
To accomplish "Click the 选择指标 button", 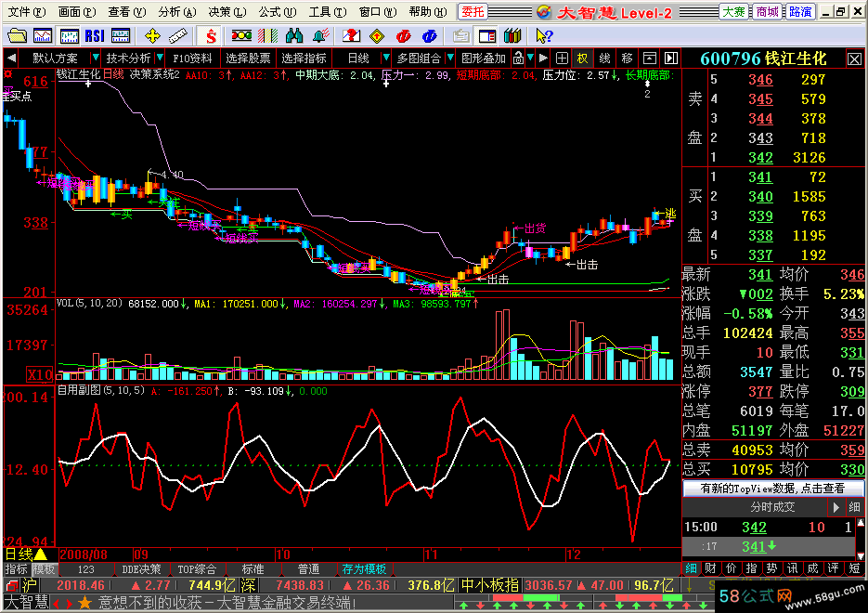I will tap(304, 58).
